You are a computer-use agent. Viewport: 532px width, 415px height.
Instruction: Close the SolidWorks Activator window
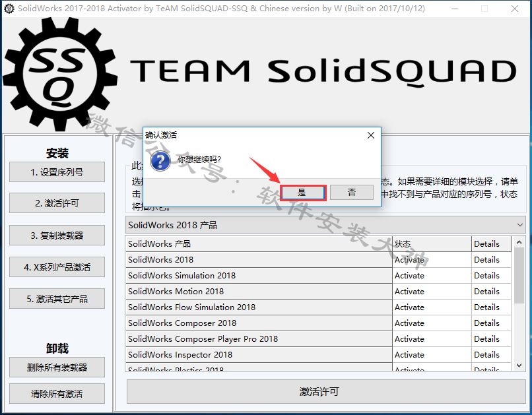coord(515,9)
